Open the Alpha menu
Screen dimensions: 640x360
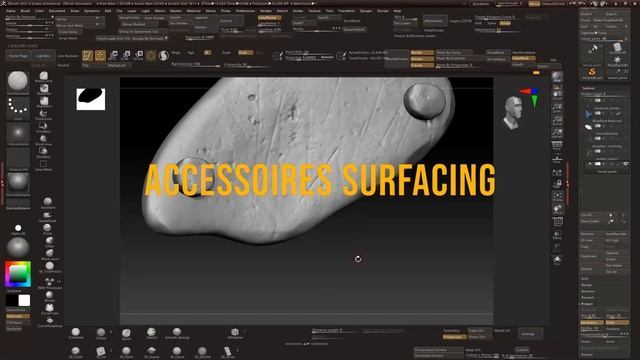pyautogui.click(x=11, y=11)
